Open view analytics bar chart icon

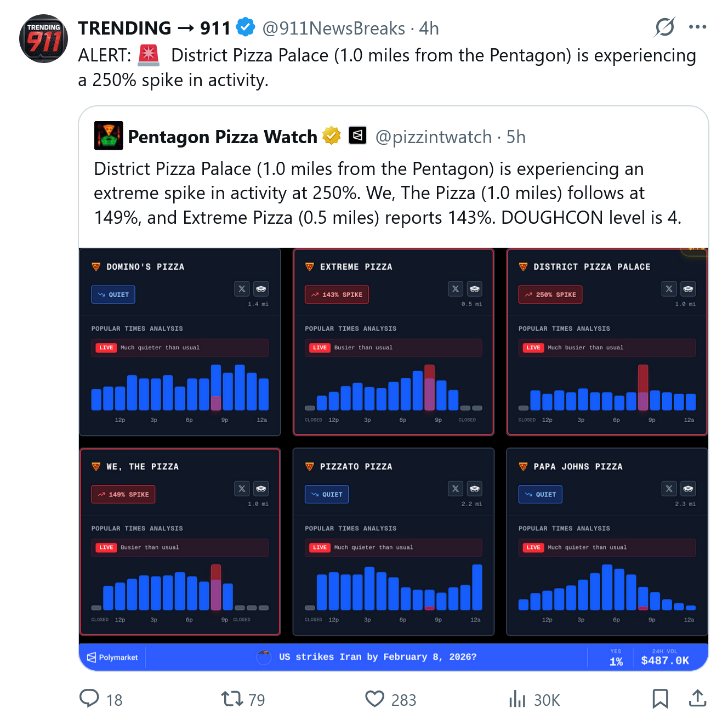[517, 699]
